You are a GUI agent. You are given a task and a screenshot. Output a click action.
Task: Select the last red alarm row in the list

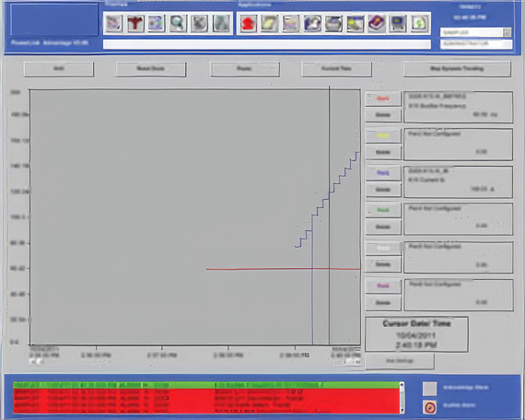point(206,411)
